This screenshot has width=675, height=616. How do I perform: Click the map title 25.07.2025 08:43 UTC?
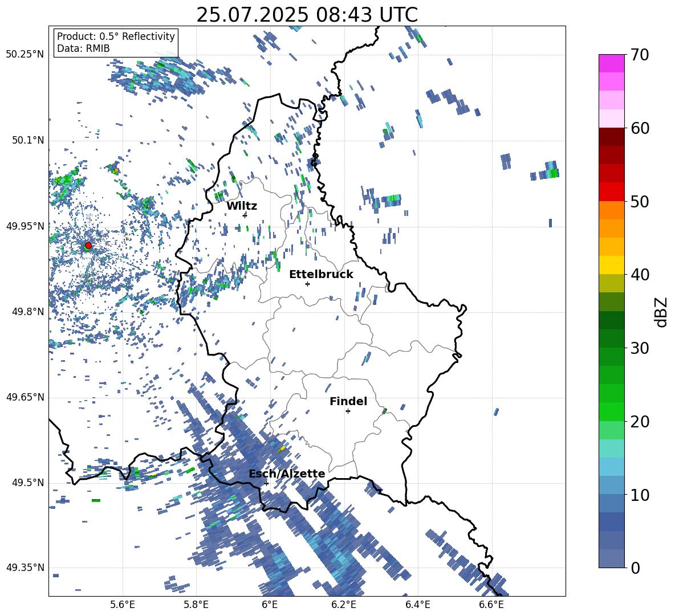tap(307, 15)
